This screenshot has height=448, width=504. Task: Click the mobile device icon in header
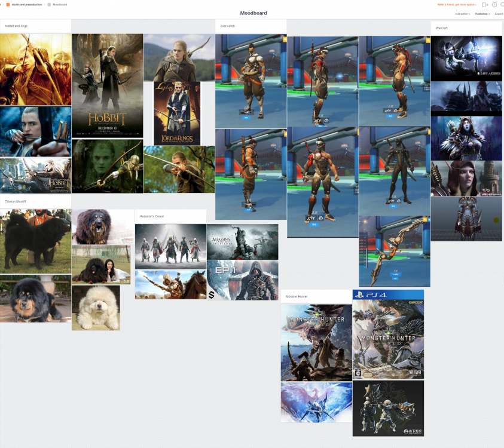(x=484, y=5)
